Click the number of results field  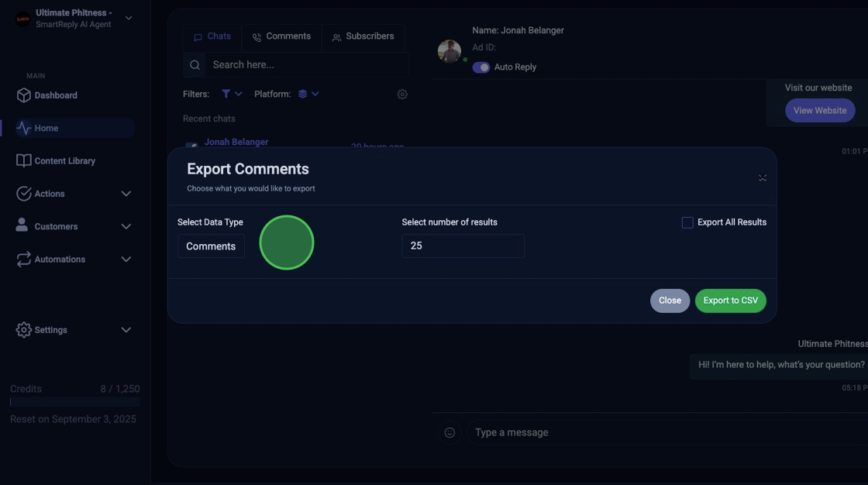pyautogui.click(x=463, y=246)
